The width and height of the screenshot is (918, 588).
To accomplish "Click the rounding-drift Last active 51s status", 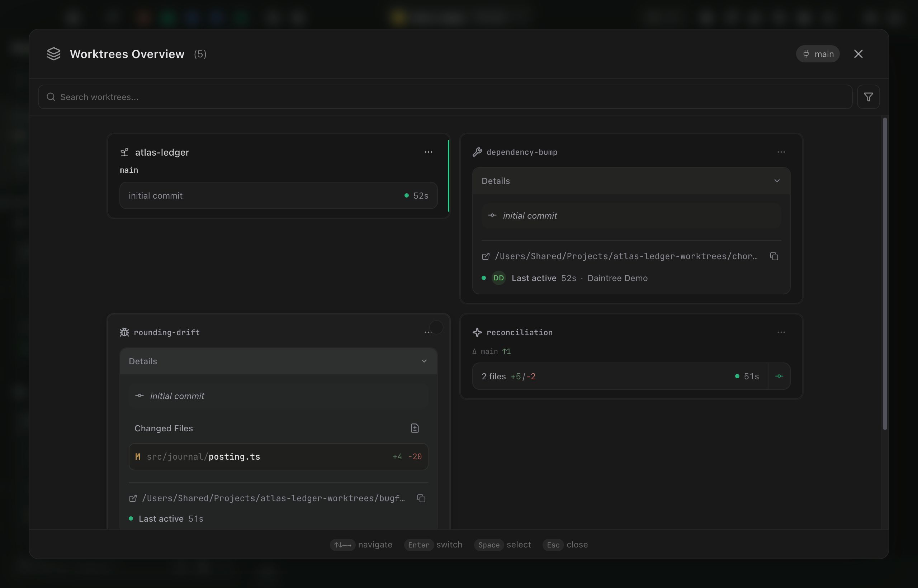I will pos(166,518).
